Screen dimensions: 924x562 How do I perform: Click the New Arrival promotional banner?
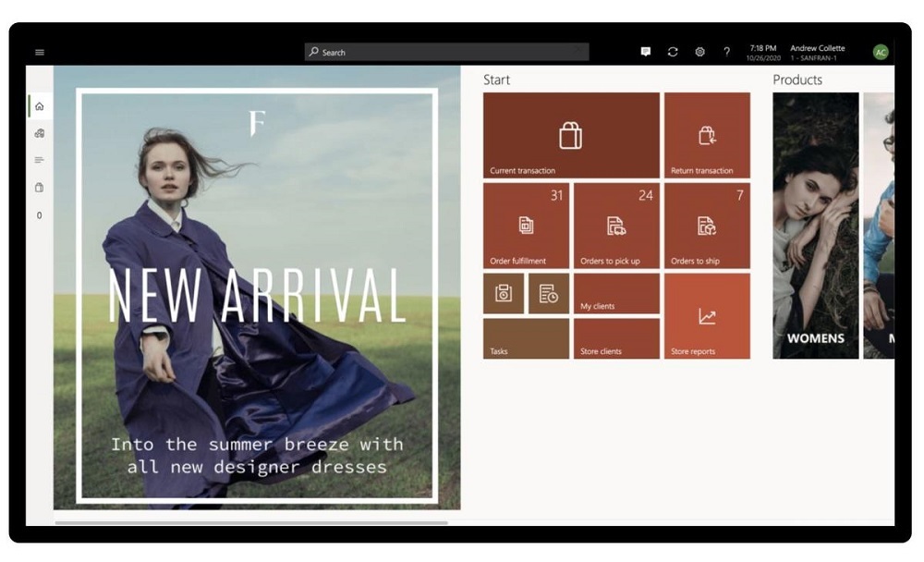pos(257,287)
